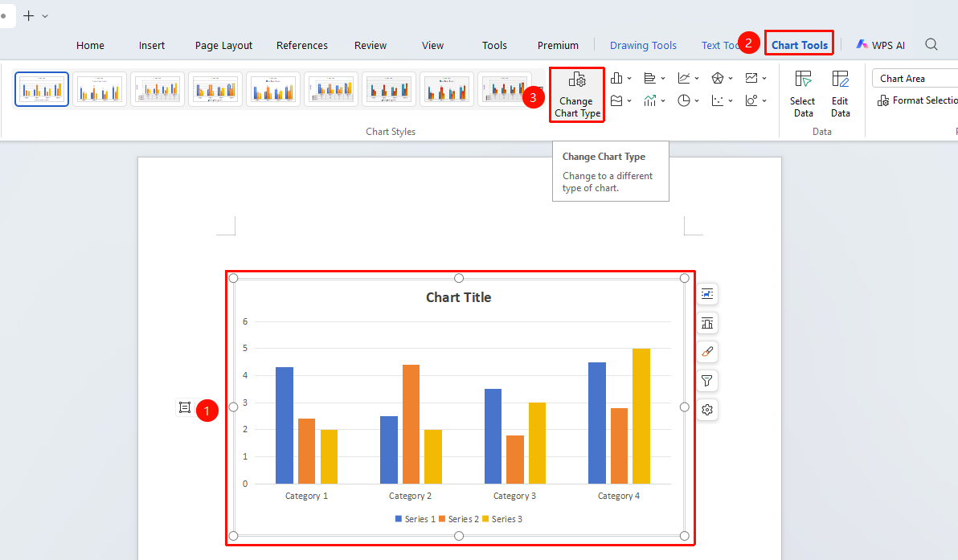
Task: Open the Drawing Tools tab
Action: (643, 45)
